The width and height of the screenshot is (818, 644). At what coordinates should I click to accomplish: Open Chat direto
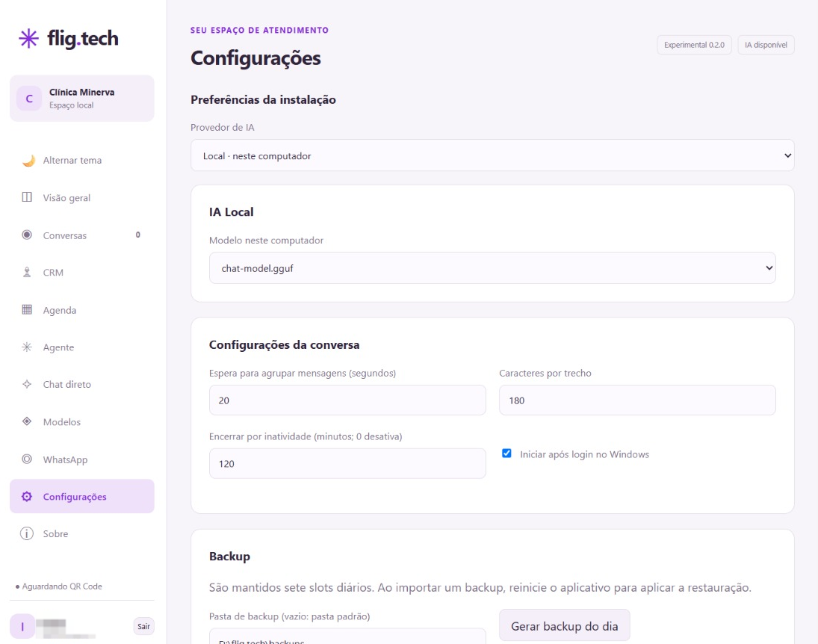click(82, 384)
